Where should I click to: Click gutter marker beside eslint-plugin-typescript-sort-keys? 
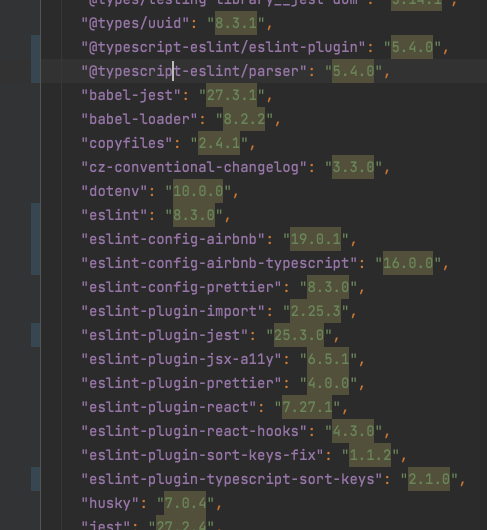(35, 479)
